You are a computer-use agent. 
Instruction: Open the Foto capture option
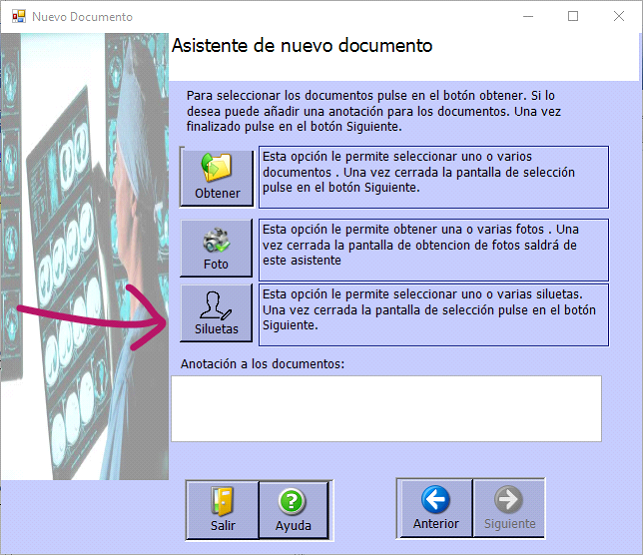pyautogui.click(x=216, y=248)
